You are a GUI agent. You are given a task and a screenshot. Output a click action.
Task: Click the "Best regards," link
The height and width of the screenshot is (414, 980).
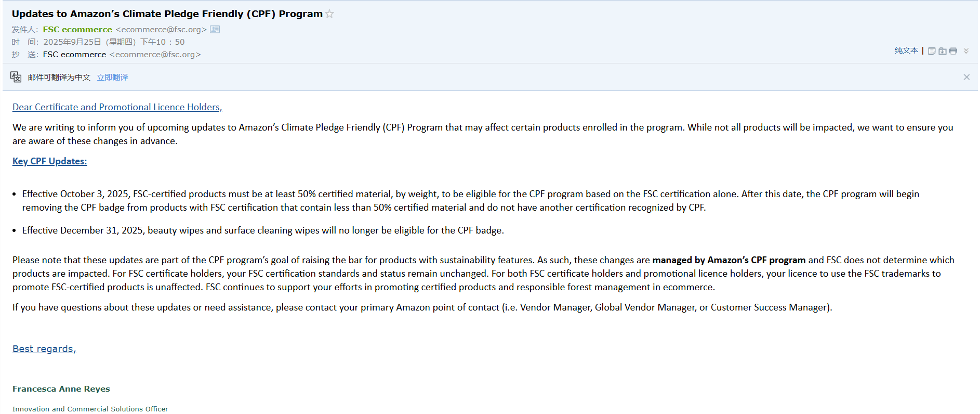pyautogui.click(x=44, y=349)
